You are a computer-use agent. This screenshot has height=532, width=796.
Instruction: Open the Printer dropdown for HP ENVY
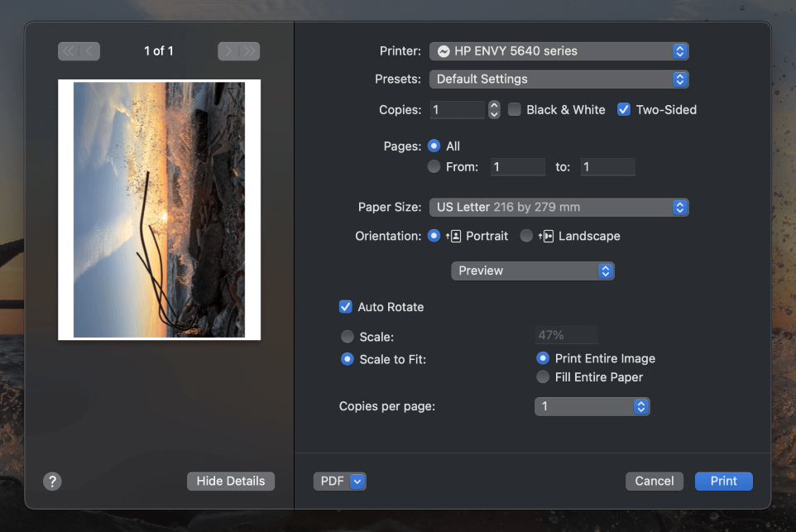coord(559,51)
